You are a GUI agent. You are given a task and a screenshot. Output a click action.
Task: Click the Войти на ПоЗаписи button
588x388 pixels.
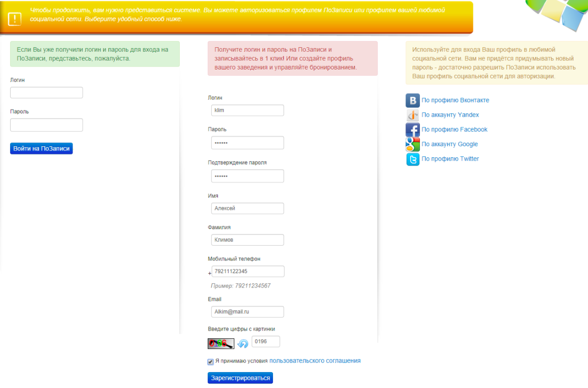pyautogui.click(x=42, y=149)
